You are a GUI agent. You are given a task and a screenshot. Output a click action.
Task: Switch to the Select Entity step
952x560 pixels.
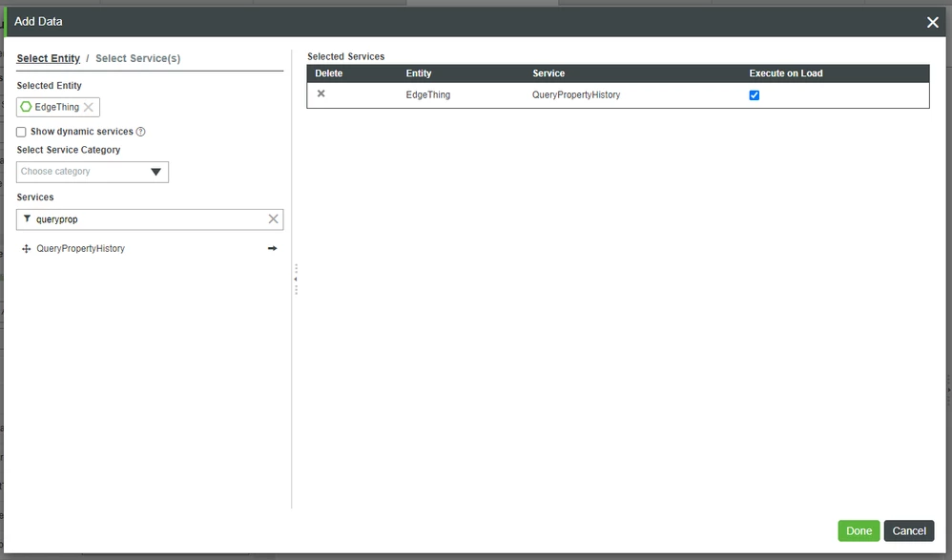click(x=48, y=58)
